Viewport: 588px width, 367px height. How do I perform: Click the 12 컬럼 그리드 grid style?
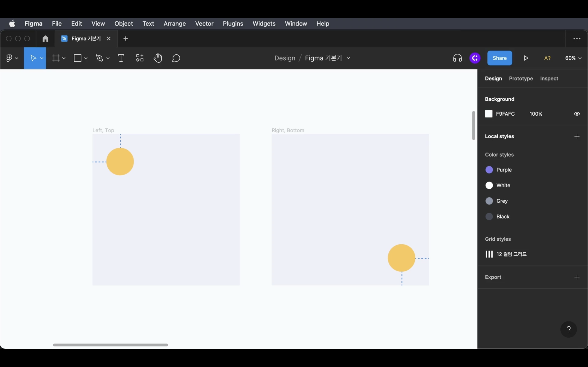click(x=511, y=254)
